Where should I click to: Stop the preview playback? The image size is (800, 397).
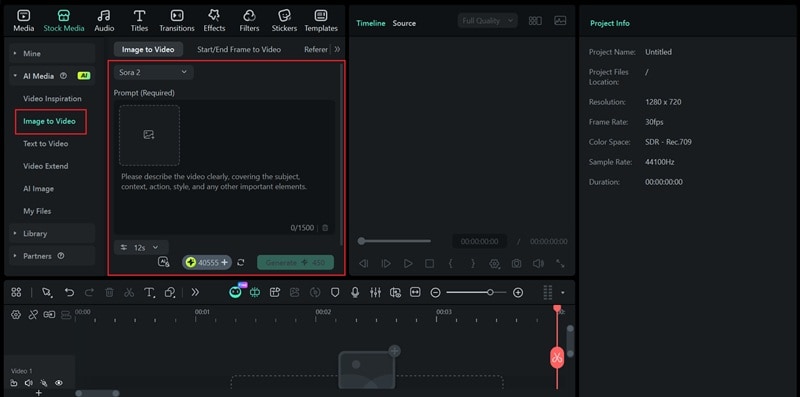pos(430,263)
